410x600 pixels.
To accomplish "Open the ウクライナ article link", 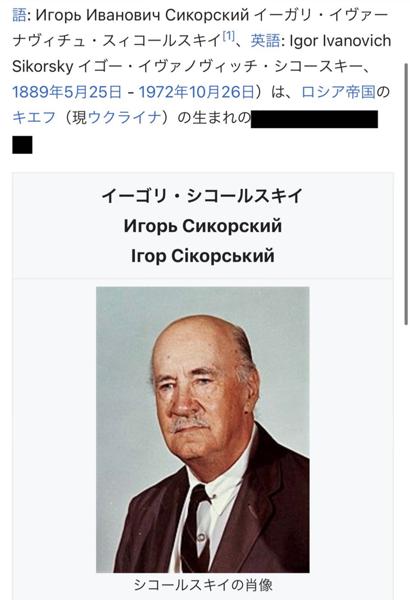I will tap(124, 117).
